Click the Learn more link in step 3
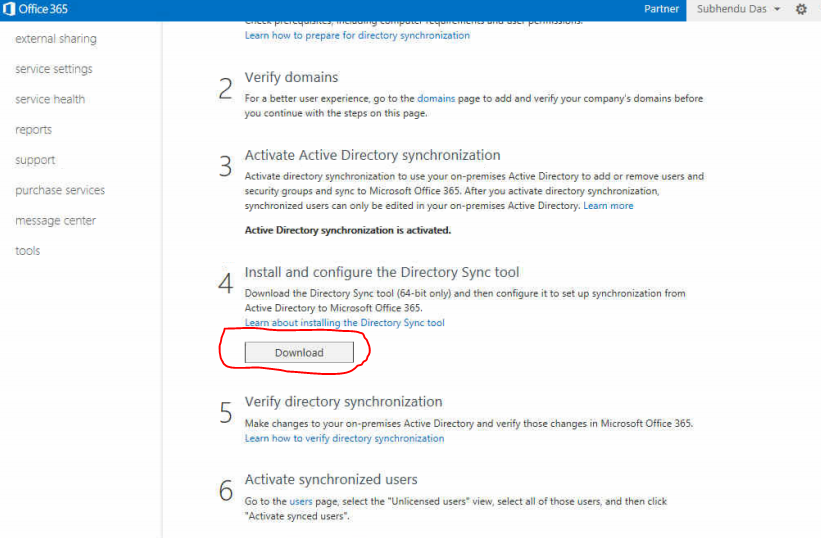 click(608, 206)
